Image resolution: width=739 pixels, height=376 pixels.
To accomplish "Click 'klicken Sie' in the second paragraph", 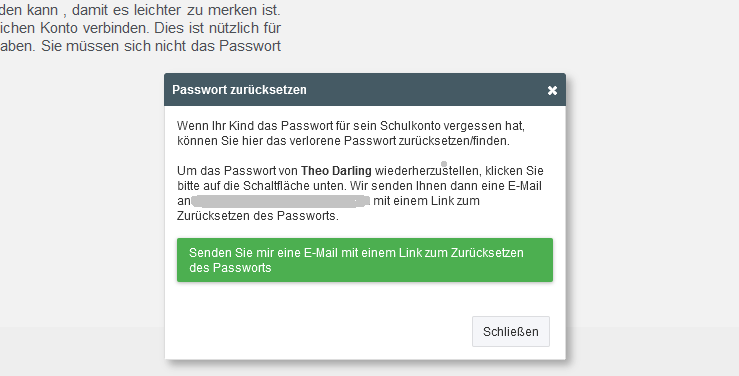I will click(514, 171).
